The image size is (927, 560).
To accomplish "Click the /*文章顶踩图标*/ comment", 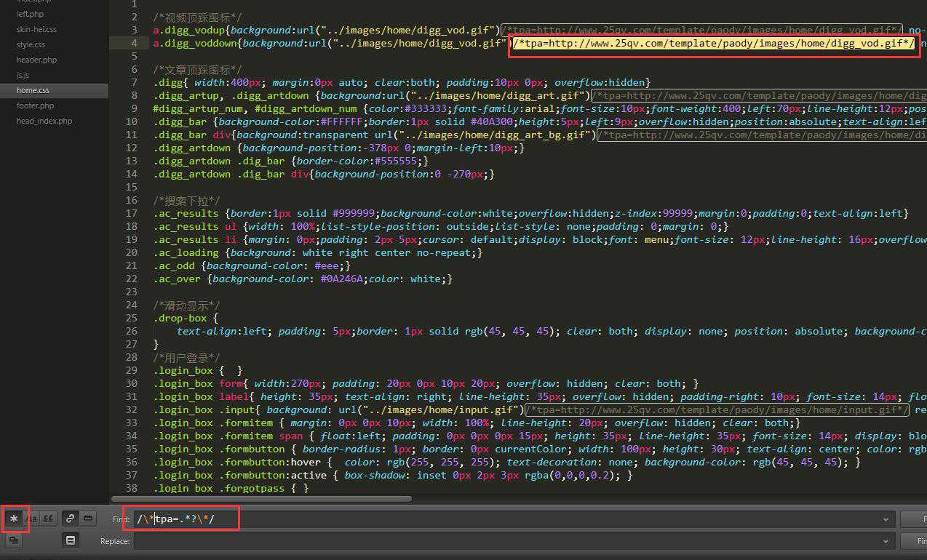I will click(198, 69).
